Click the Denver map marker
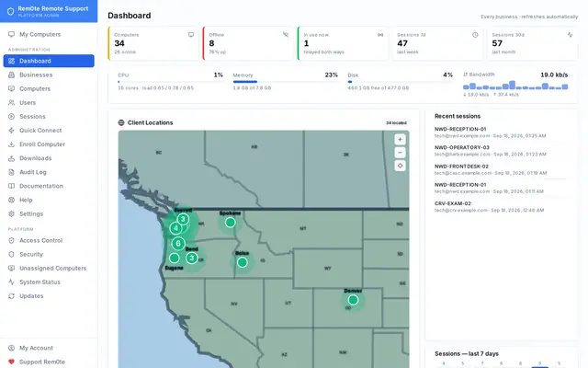This screenshot has height=368, width=588. click(353, 300)
